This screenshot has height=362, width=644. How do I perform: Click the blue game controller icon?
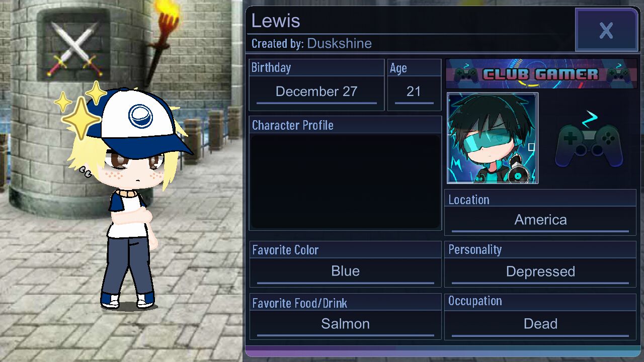pyautogui.click(x=589, y=140)
